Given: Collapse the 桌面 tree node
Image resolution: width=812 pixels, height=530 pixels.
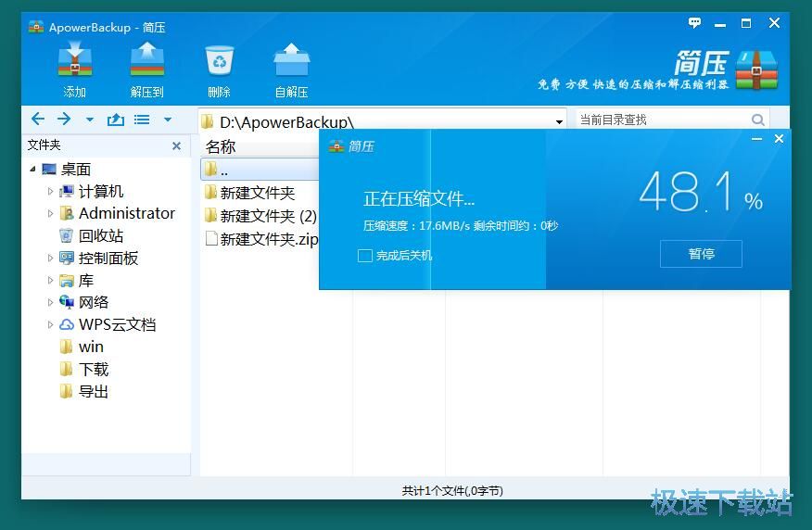Looking at the screenshot, I should tap(32, 169).
